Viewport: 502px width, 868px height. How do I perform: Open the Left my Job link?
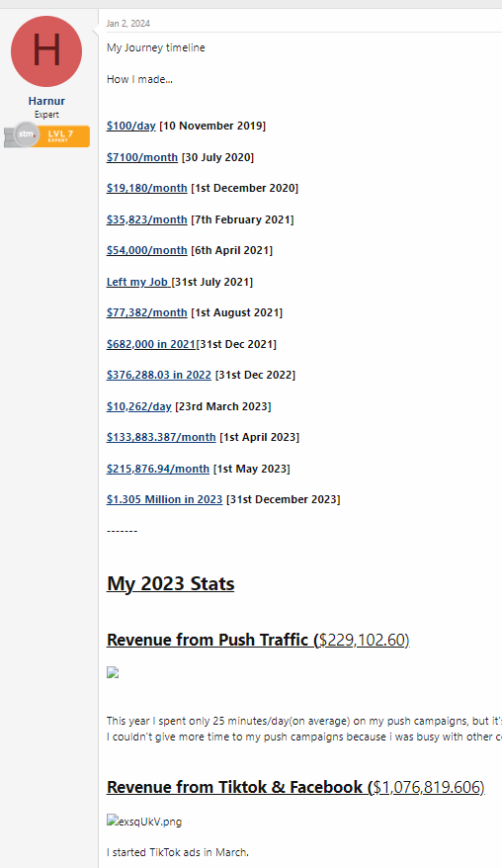138,282
